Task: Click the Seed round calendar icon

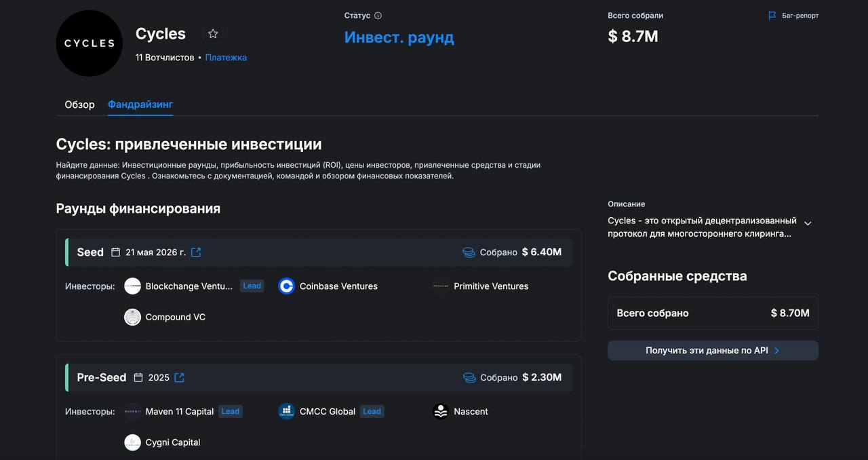Action: (115, 252)
